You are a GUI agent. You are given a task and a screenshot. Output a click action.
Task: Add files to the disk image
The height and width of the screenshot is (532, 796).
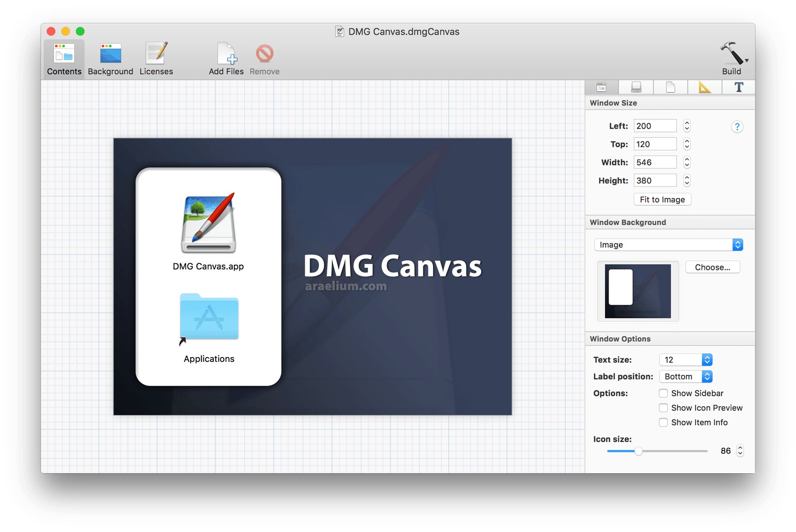click(x=226, y=57)
